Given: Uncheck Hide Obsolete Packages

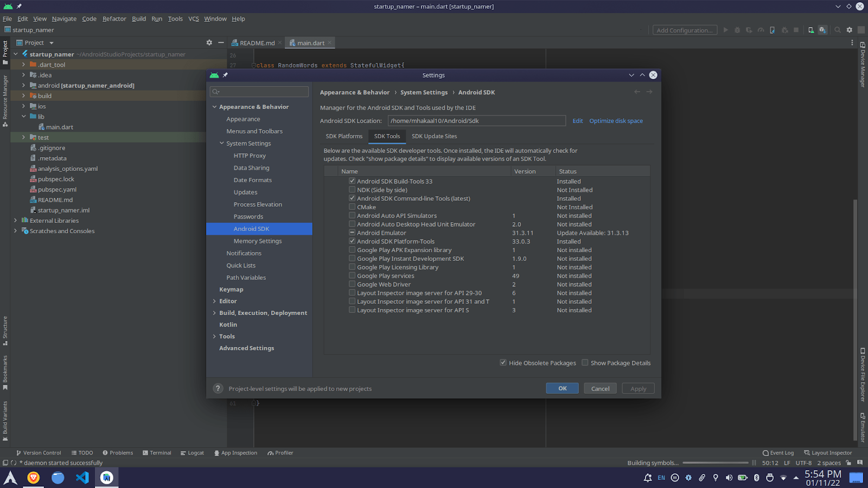Looking at the screenshot, I should [x=503, y=363].
